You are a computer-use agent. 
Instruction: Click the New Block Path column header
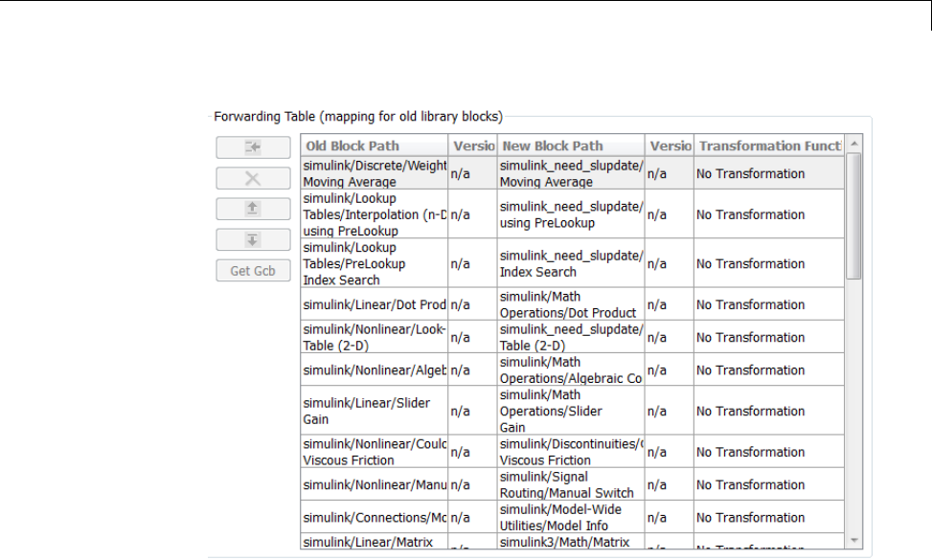tap(571, 146)
